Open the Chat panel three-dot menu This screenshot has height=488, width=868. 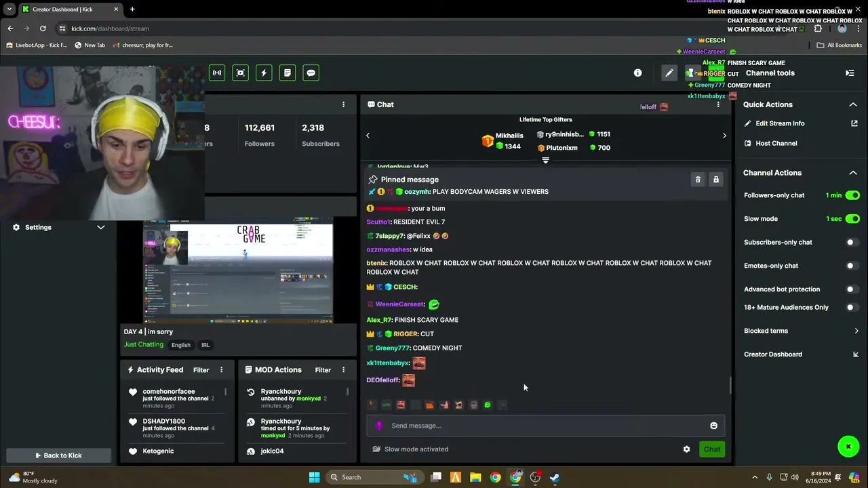coord(718,104)
